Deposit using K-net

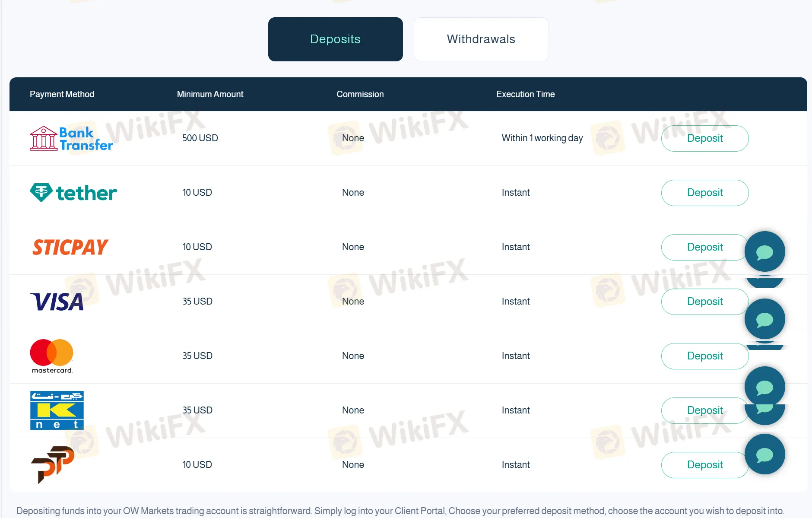tap(705, 410)
